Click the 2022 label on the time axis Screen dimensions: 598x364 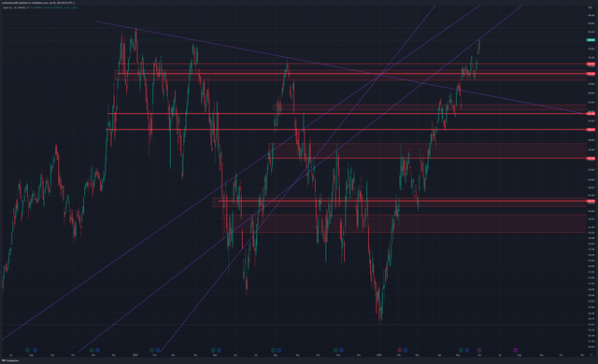[x=135, y=355]
